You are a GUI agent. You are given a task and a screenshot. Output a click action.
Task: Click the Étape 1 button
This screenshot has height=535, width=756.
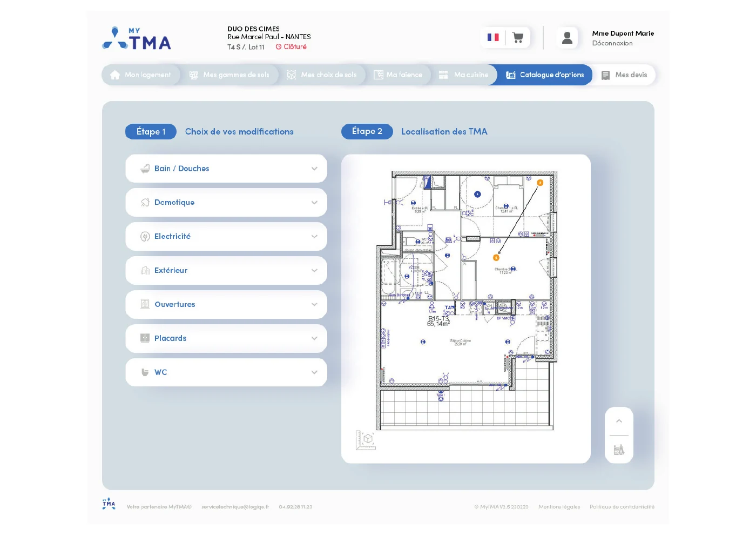point(151,132)
